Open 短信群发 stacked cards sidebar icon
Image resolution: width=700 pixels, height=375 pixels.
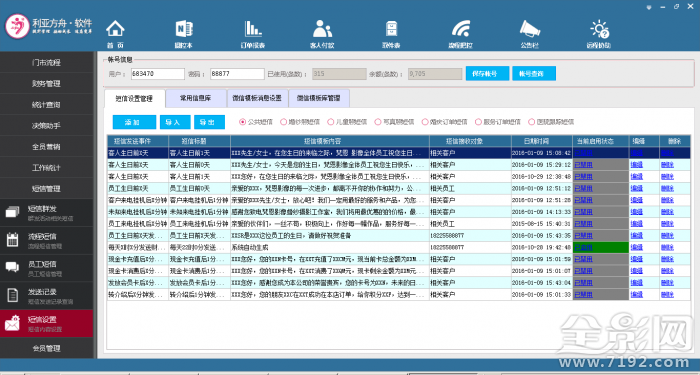pyautogui.click(x=12, y=212)
